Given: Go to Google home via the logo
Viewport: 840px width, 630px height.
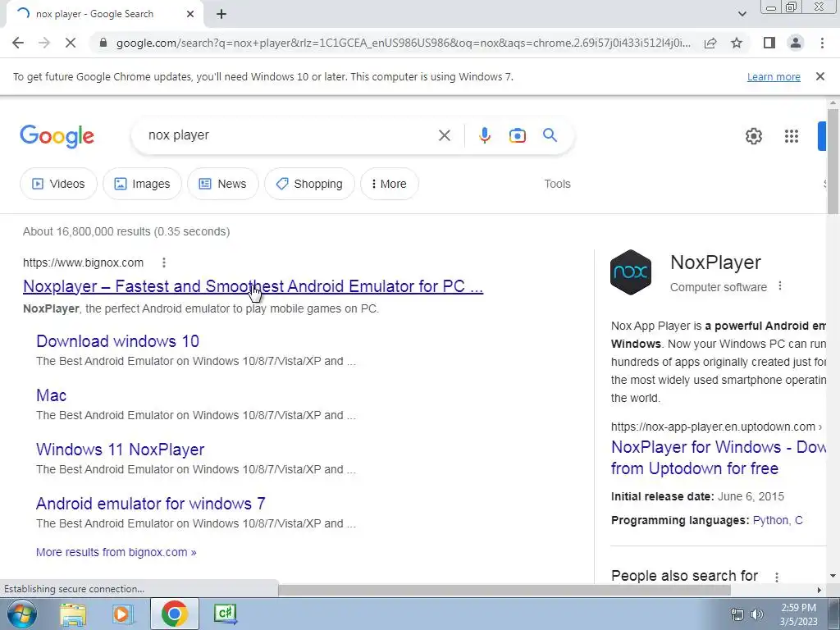Looking at the screenshot, I should pyautogui.click(x=57, y=136).
